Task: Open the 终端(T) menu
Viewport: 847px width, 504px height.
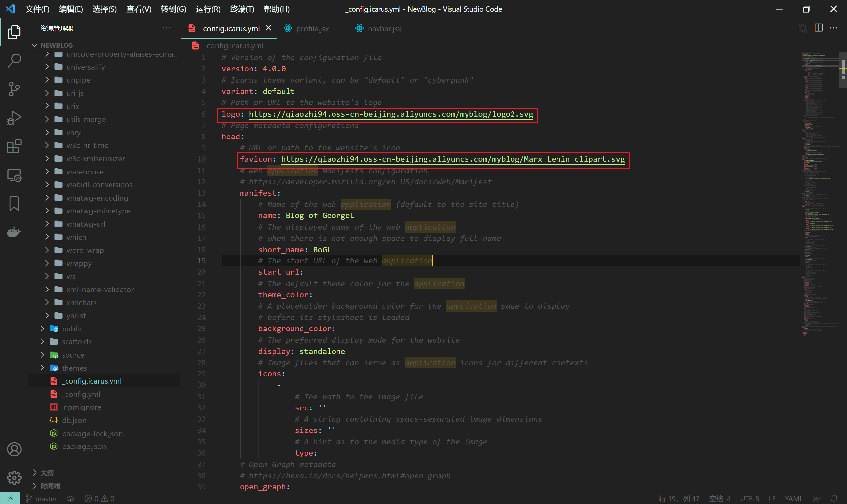Action: tap(242, 9)
